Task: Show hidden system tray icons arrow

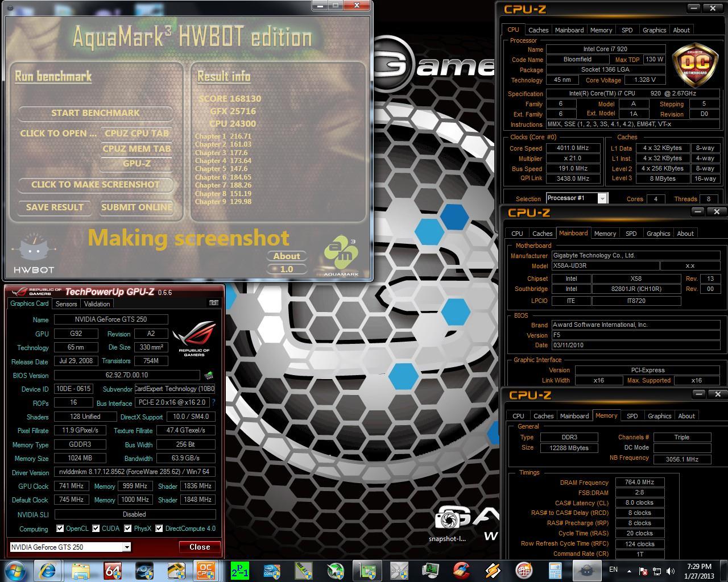Action: (629, 571)
